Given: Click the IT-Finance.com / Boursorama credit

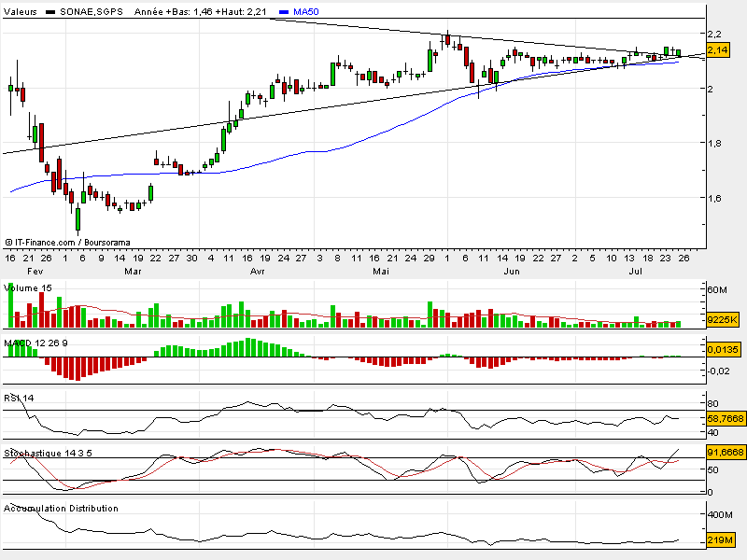Looking at the screenshot, I should (67, 243).
